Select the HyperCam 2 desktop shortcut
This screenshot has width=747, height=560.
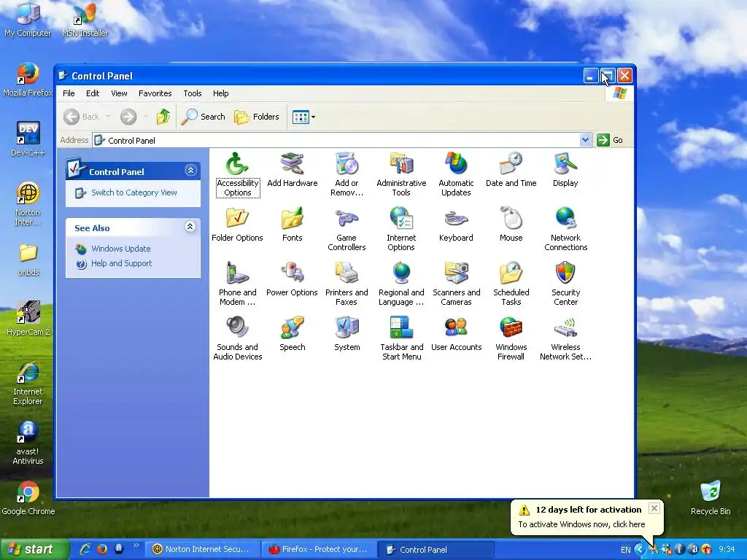click(x=28, y=318)
